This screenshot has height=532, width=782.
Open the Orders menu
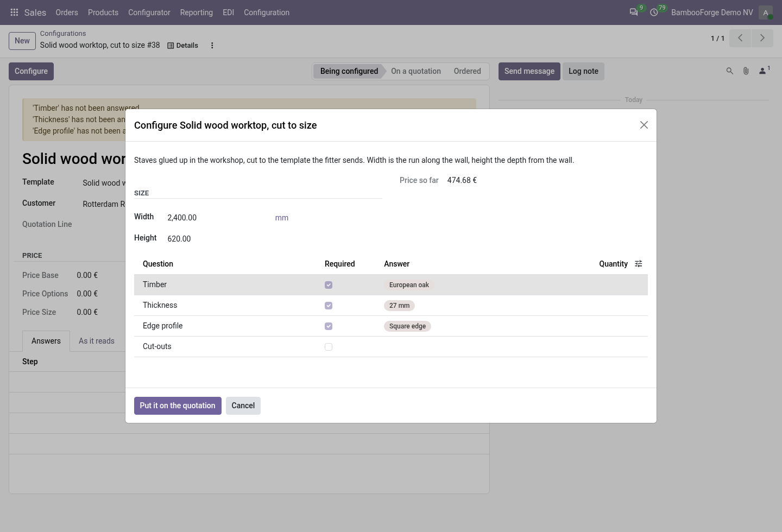tap(67, 12)
